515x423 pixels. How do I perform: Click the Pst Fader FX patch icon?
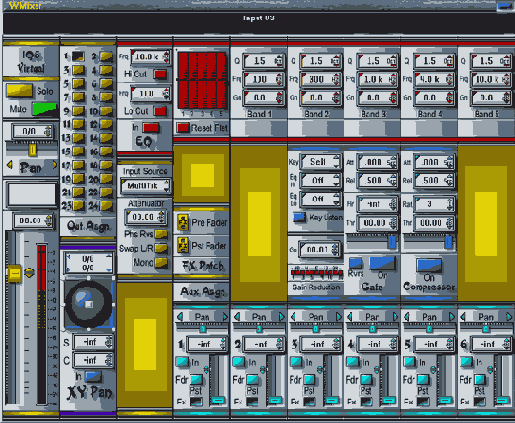coord(183,245)
